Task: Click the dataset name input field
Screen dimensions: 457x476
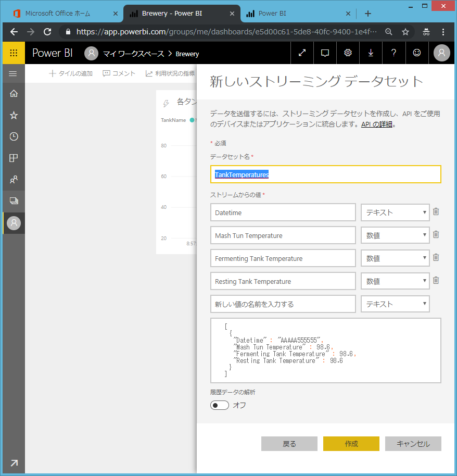Action: click(325, 174)
